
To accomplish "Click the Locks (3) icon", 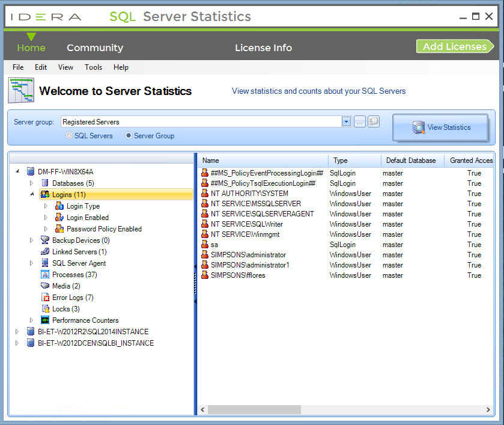I will point(45,308).
